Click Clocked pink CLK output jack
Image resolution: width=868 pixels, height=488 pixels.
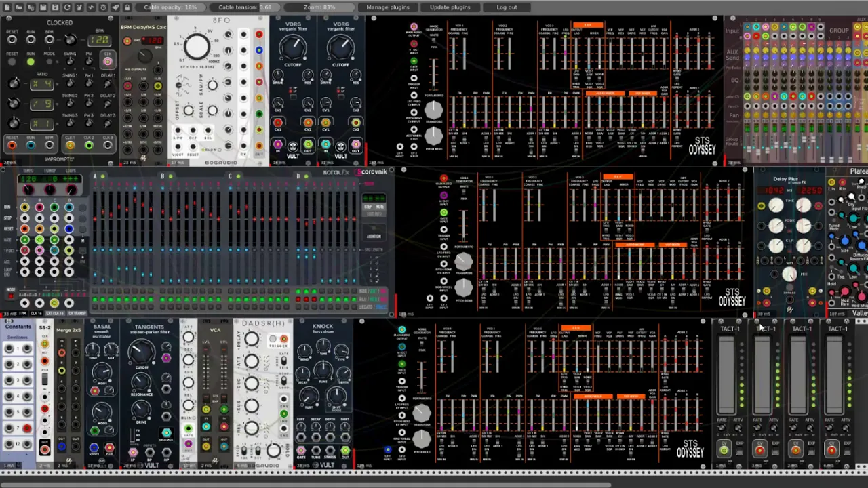point(108,62)
